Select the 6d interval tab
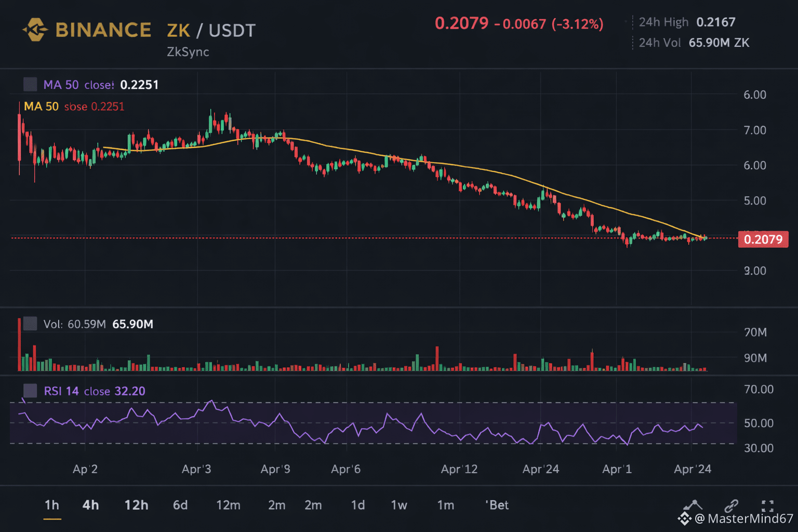Viewport: 798px width, 532px height. click(x=180, y=505)
